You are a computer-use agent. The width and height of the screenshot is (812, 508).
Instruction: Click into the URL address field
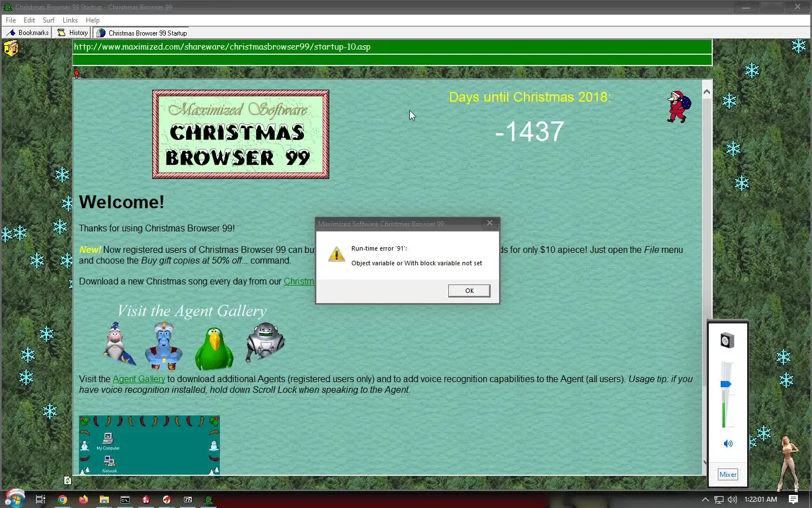pos(392,47)
